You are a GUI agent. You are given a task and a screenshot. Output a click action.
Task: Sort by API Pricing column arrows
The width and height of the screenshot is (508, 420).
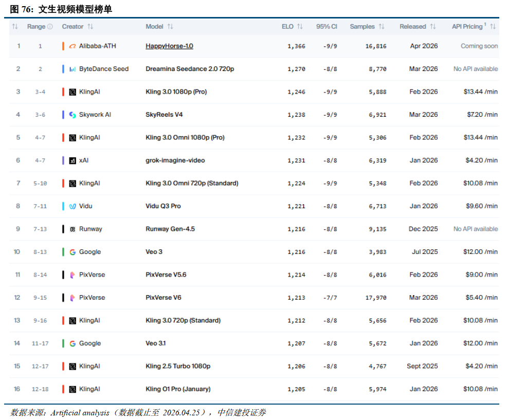tap(493, 27)
